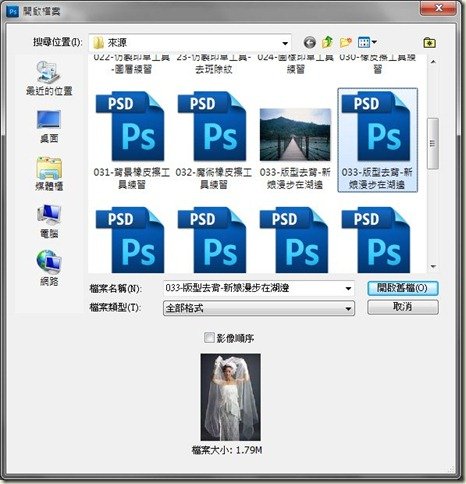
Task: Open 桌面 in the sidebar
Action: pyautogui.click(x=49, y=127)
